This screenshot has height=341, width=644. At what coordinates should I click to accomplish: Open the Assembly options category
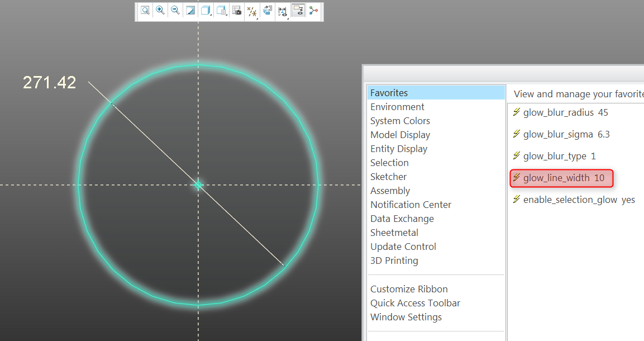pos(390,191)
